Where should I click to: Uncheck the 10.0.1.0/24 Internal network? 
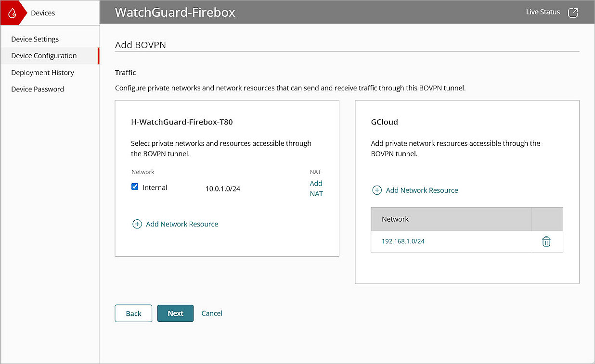[x=135, y=187]
